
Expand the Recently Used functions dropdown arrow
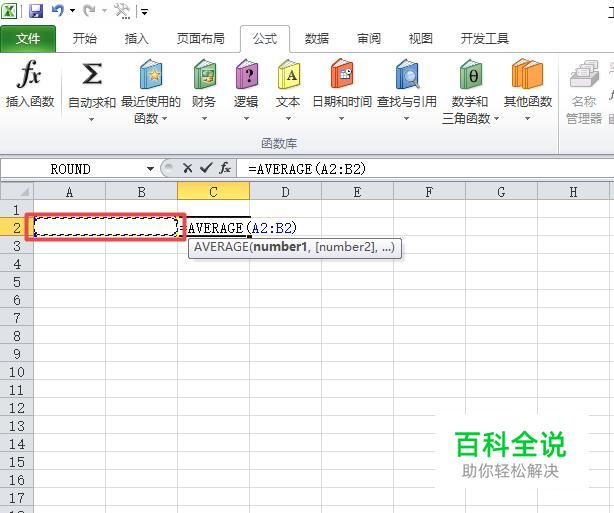coord(164,118)
